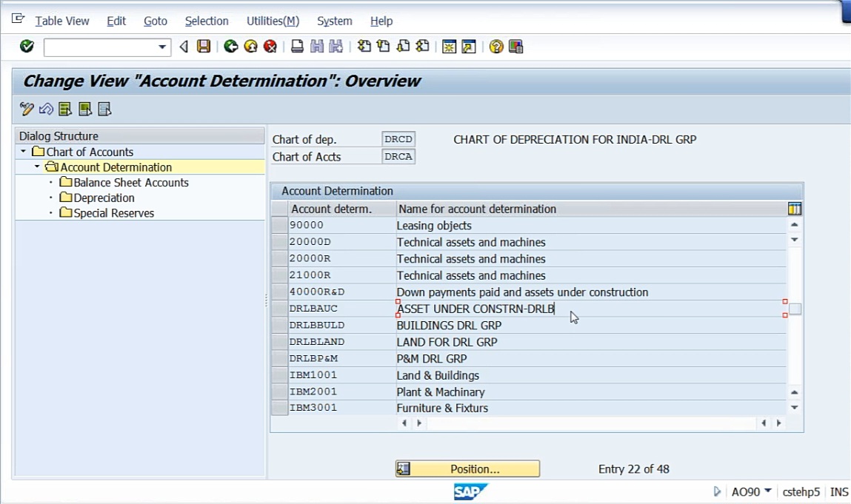Click the yellow Exit icon
This screenshot has width=851, height=504.
tap(251, 47)
